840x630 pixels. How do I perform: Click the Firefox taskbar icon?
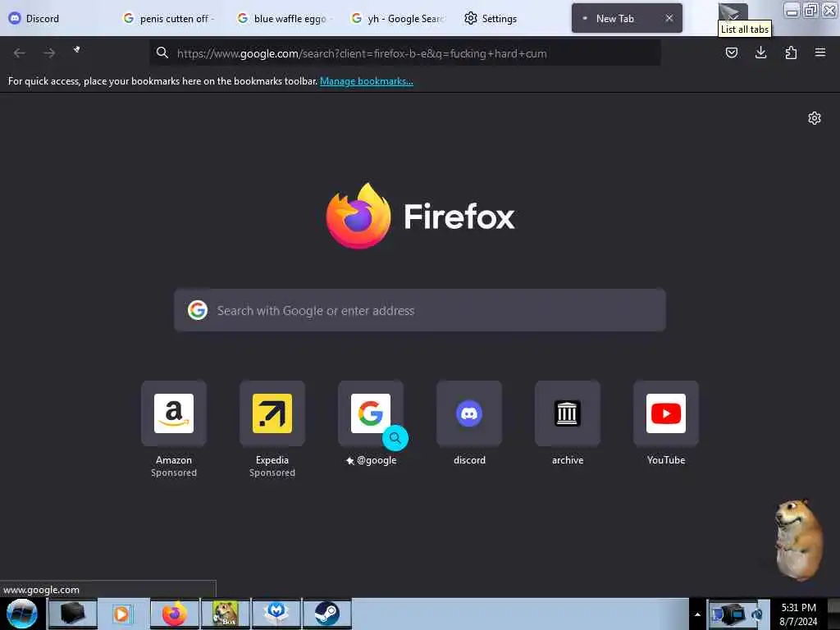click(175, 614)
